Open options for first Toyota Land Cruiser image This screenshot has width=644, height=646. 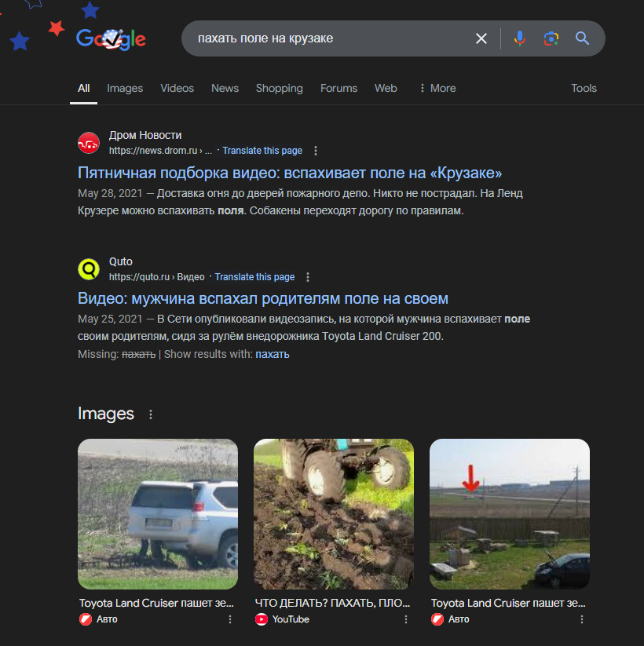230,619
